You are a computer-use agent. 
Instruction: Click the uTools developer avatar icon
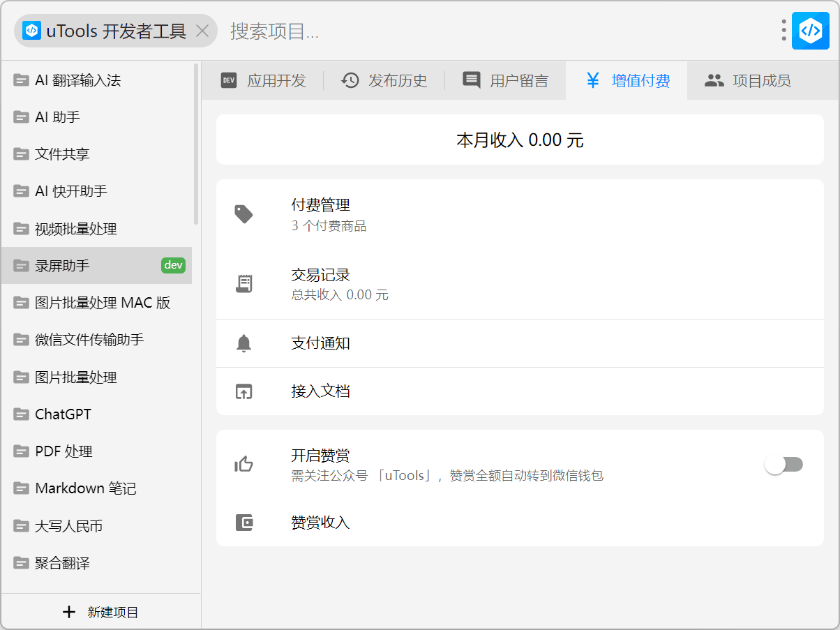coord(810,31)
